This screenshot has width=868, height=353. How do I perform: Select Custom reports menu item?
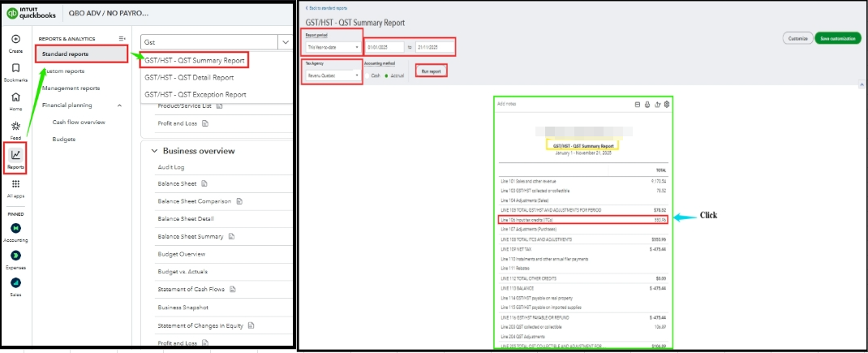[63, 71]
